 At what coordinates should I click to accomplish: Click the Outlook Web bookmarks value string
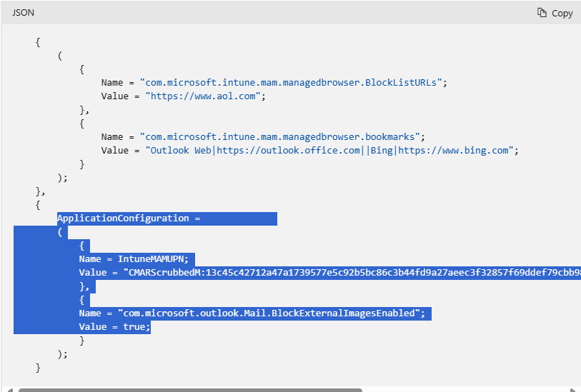[329, 151]
